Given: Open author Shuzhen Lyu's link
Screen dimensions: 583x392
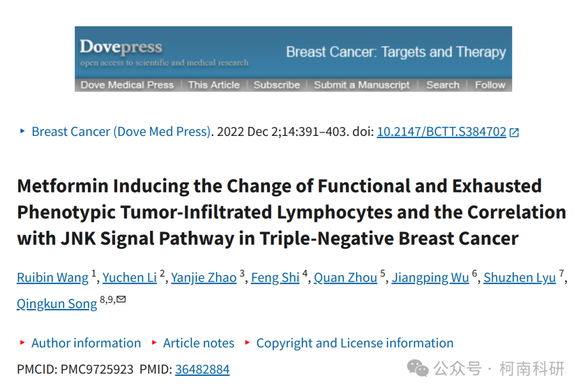Looking at the screenshot, I should point(519,278).
